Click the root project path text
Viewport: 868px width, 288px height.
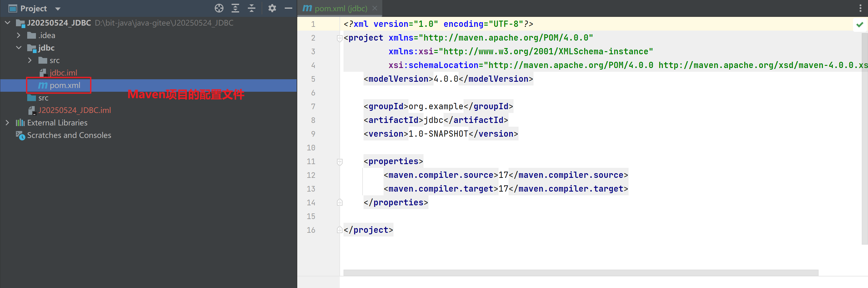pyautogui.click(x=164, y=23)
